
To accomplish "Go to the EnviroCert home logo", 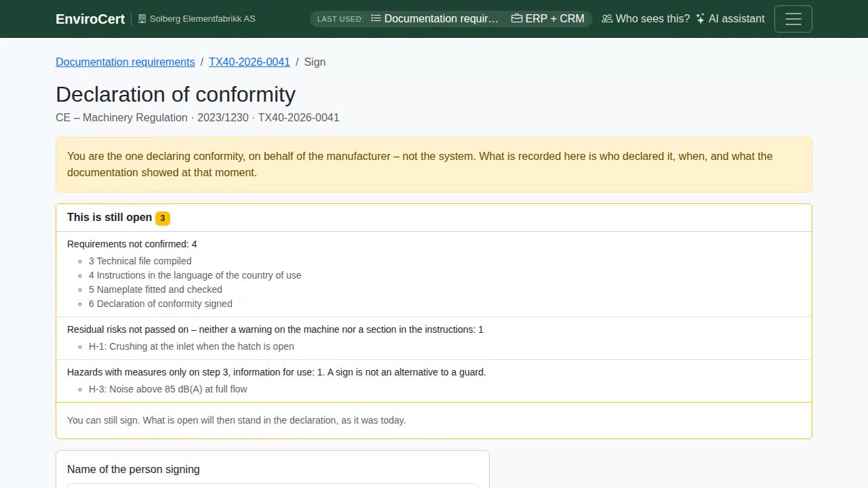I will pyautogui.click(x=90, y=19).
